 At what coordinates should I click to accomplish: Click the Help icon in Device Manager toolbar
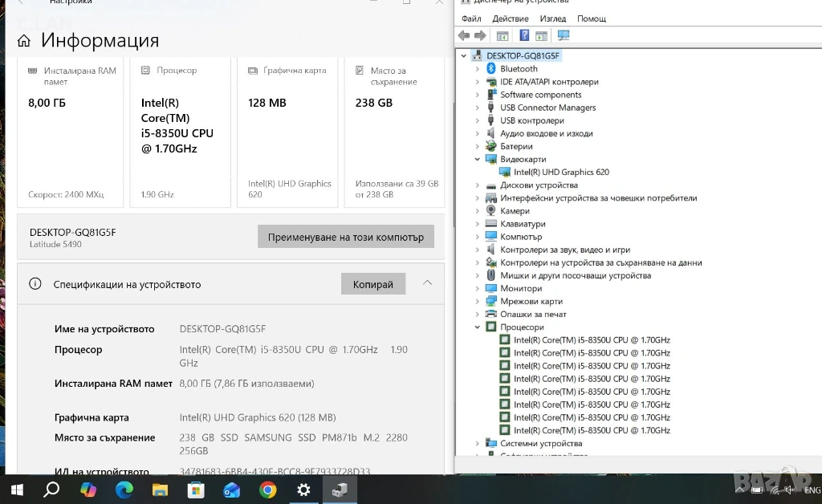(524, 35)
